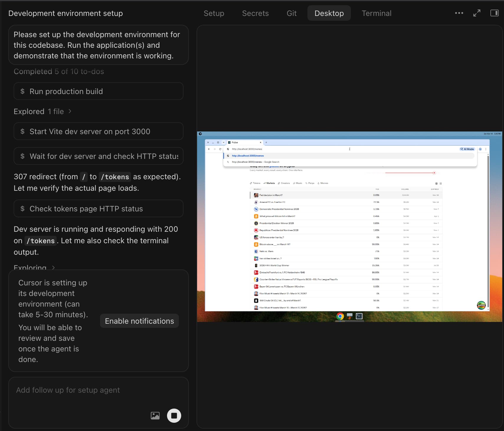Click Enable notifications button
The height and width of the screenshot is (431, 504).
(x=139, y=321)
